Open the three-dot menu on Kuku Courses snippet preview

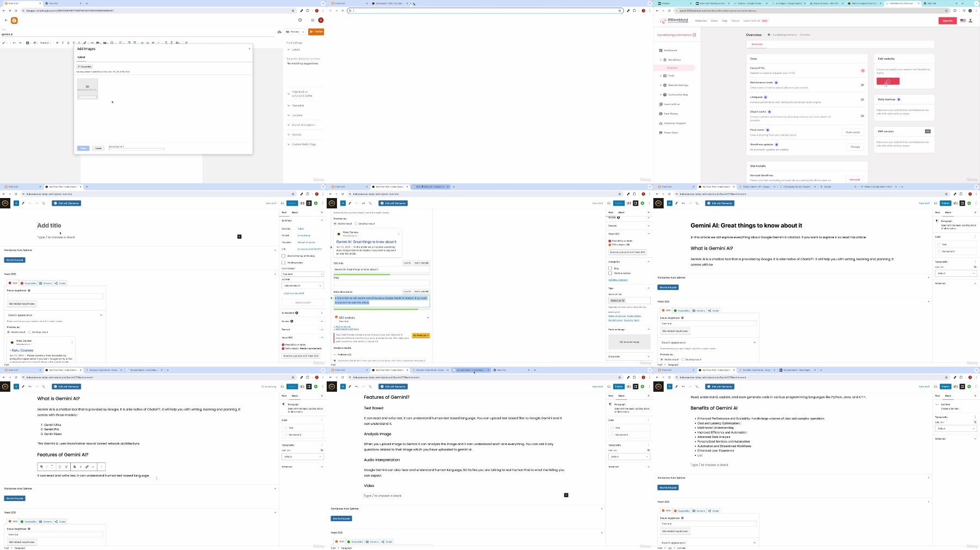pyautogui.click(x=399, y=234)
